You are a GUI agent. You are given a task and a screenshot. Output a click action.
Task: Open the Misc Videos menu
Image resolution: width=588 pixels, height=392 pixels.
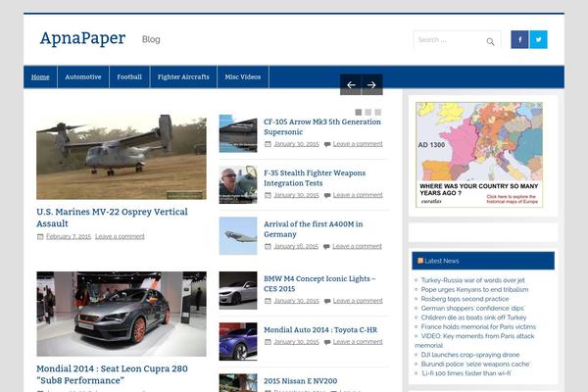(243, 76)
